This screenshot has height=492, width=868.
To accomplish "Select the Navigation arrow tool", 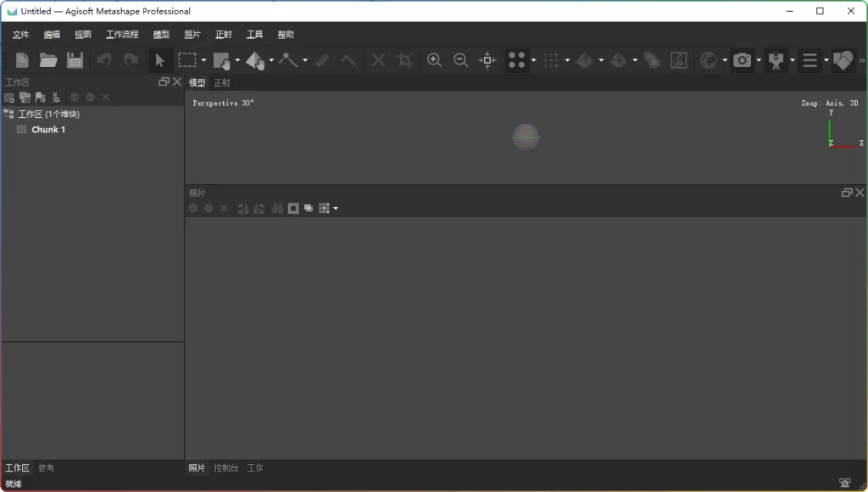I will click(159, 60).
